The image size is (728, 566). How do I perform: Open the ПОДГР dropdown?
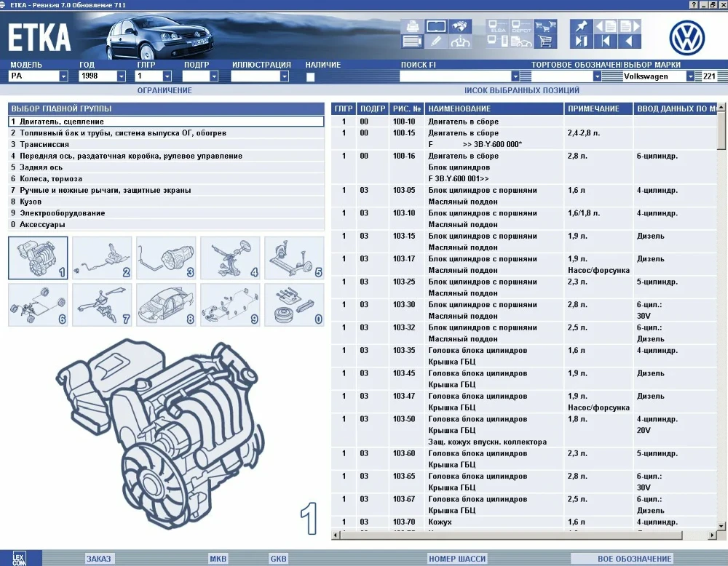coord(213,76)
